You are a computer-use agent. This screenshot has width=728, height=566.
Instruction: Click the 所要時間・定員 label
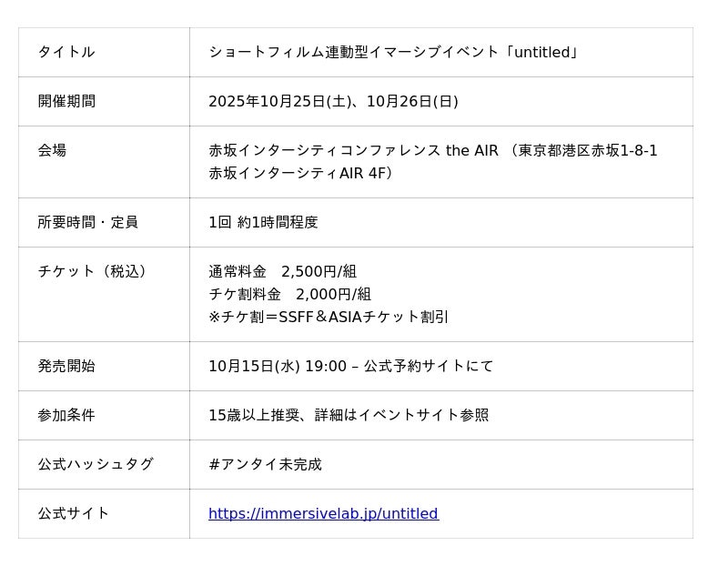point(87,222)
